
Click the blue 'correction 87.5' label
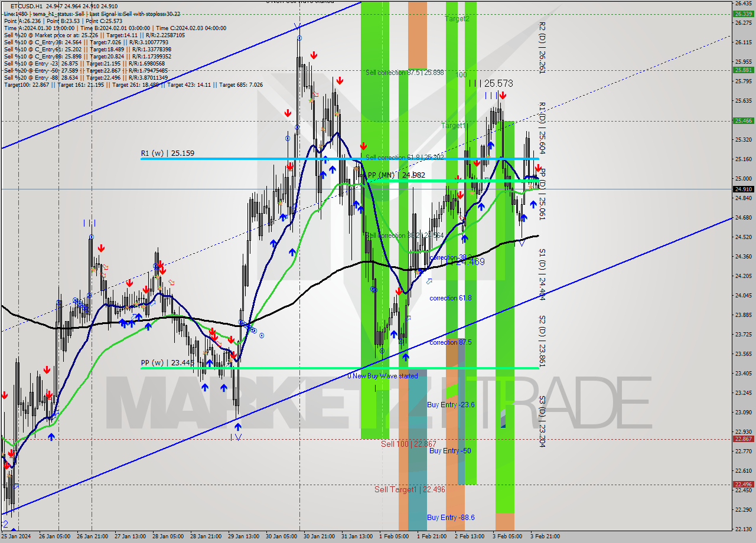[451, 342]
